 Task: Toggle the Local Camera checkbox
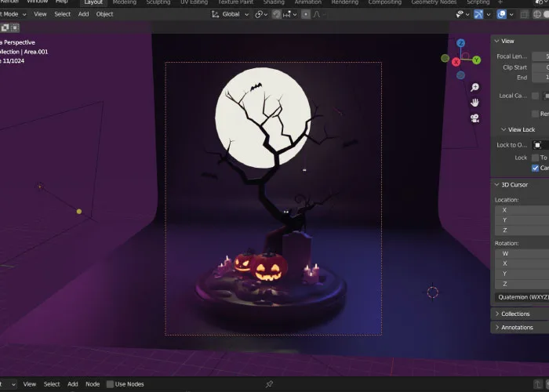pyautogui.click(x=536, y=96)
